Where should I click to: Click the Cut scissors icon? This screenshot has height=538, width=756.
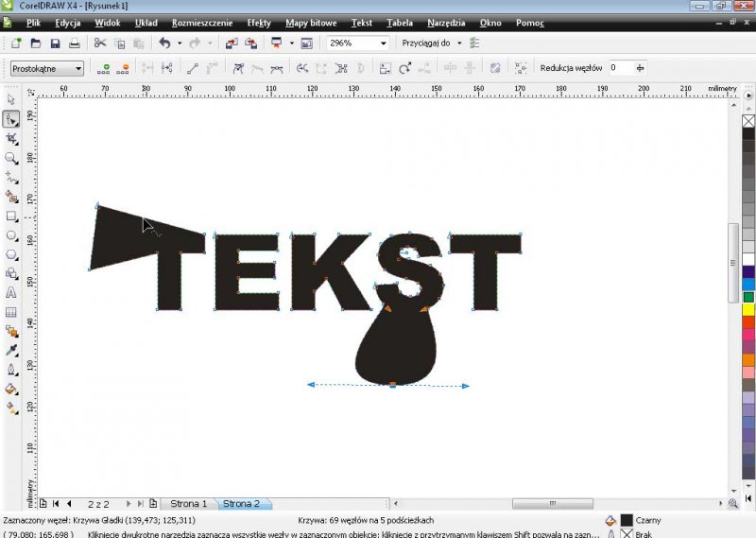[99, 43]
